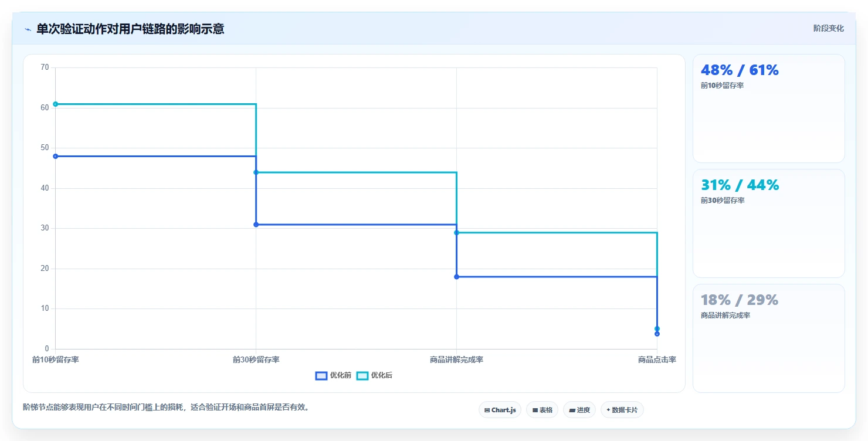Click the trend icon beside the chart title
This screenshot has height=441, width=868.
pyautogui.click(x=28, y=29)
